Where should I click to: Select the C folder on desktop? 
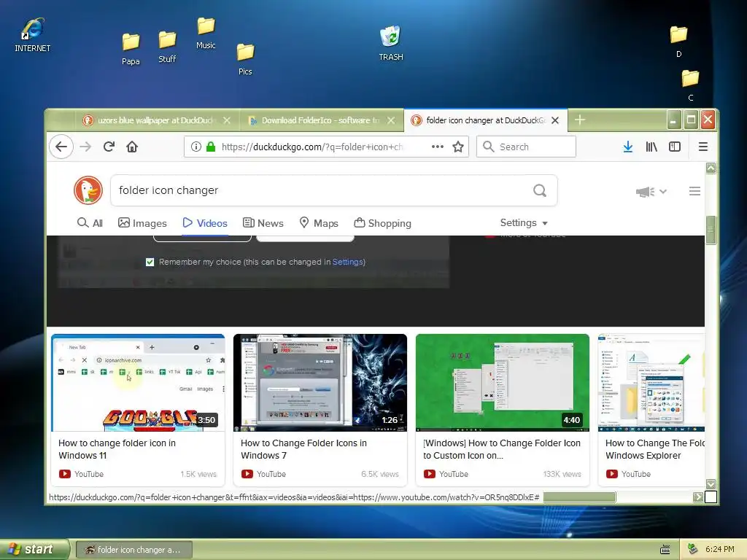[690, 85]
